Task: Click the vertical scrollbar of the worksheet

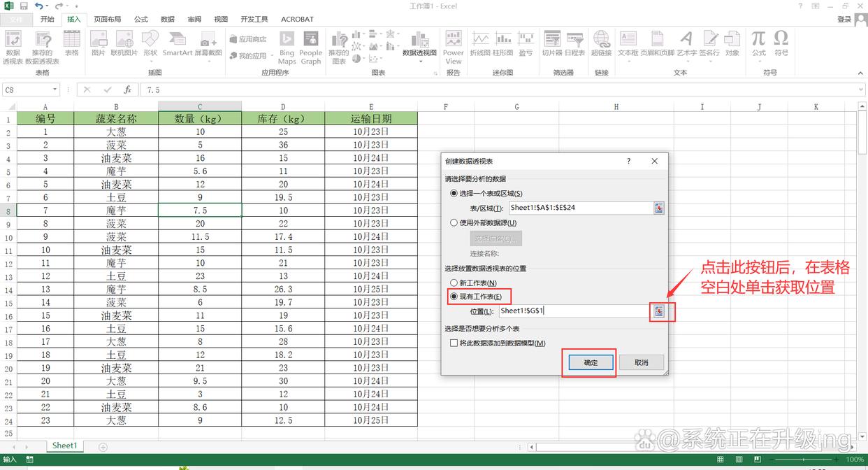Action: 861,273
